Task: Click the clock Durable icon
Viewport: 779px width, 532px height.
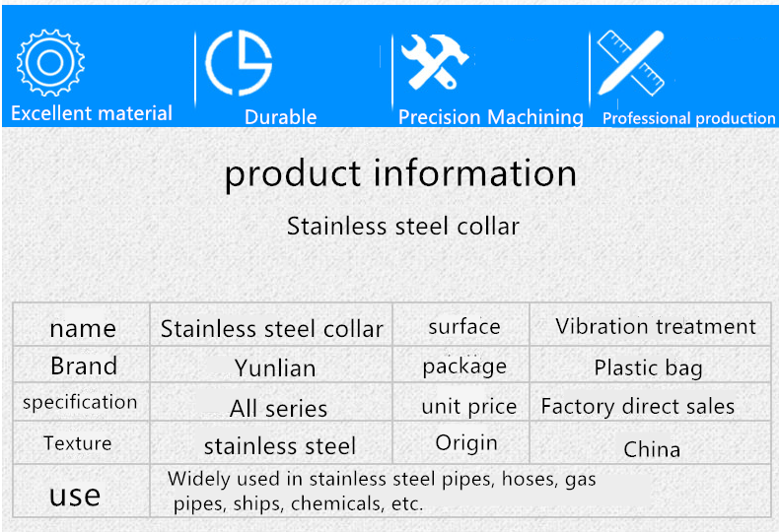Action: (x=239, y=62)
